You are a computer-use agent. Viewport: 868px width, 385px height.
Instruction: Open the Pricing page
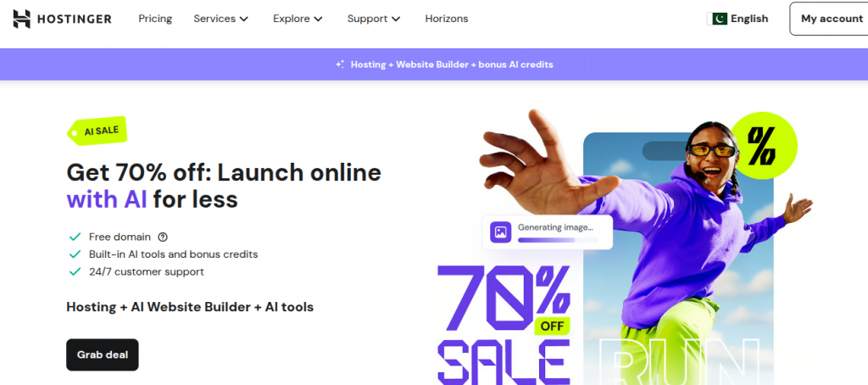tap(155, 19)
